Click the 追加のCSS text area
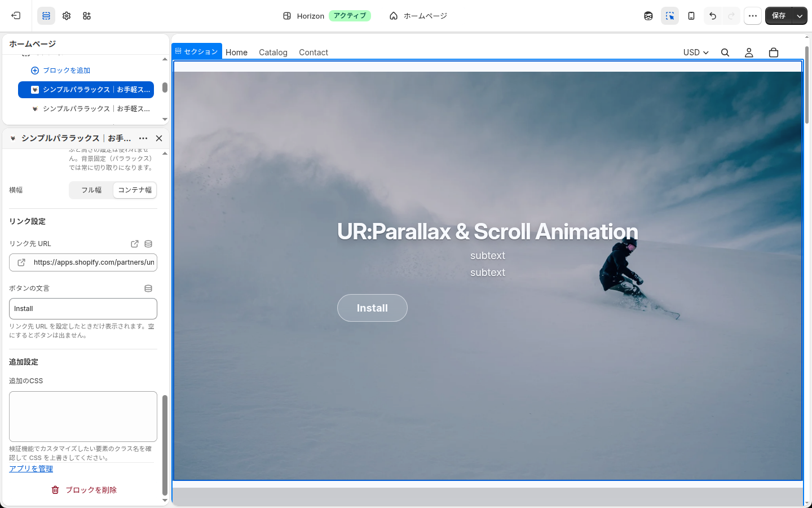Viewport: 812px width, 508px height. point(83,417)
